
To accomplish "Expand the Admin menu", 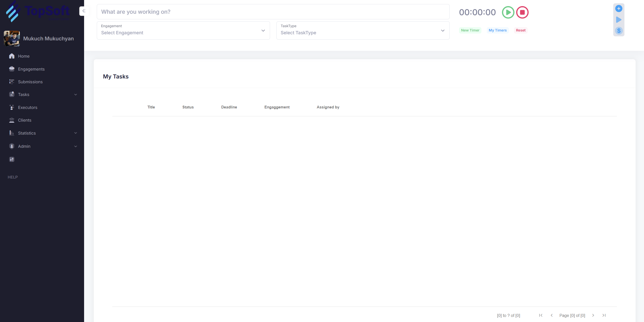I will click(75, 146).
